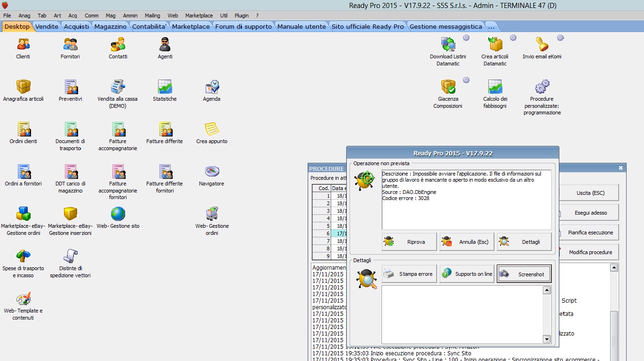Click the more tabs '...' tab
This screenshot has width=644, height=361.
(x=491, y=26)
